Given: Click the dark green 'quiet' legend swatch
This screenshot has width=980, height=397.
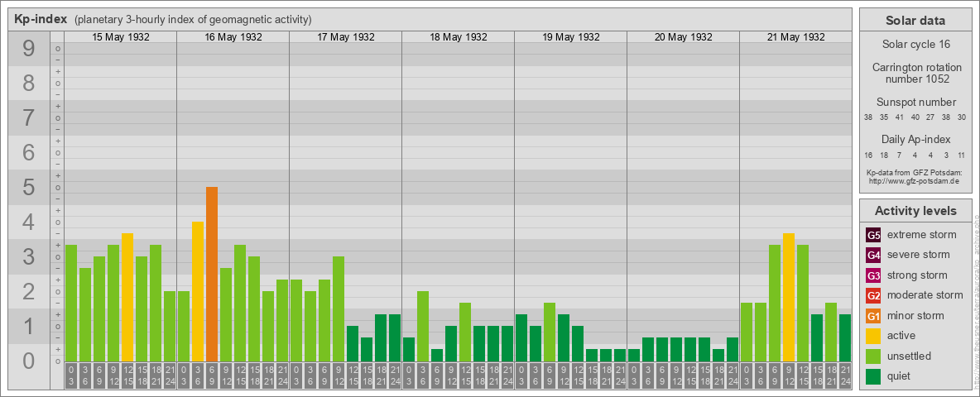Looking at the screenshot, I should coord(873,376).
